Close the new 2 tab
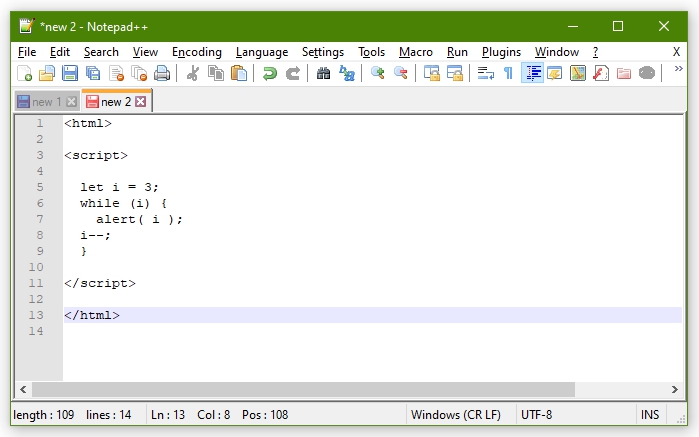The width and height of the screenshot is (699, 437). [140, 102]
